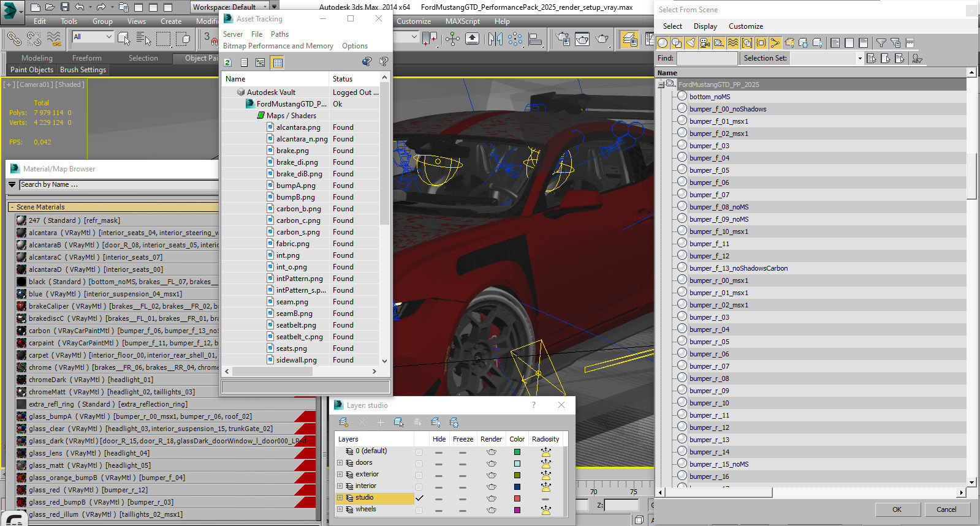
Task: Click Hide/Unhide All Layers icon
Action: click(436, 423)
